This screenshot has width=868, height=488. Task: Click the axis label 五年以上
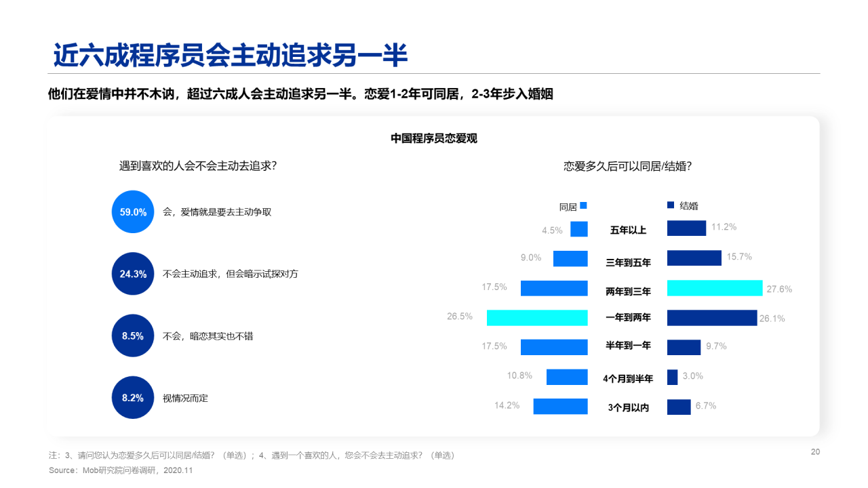628,230
